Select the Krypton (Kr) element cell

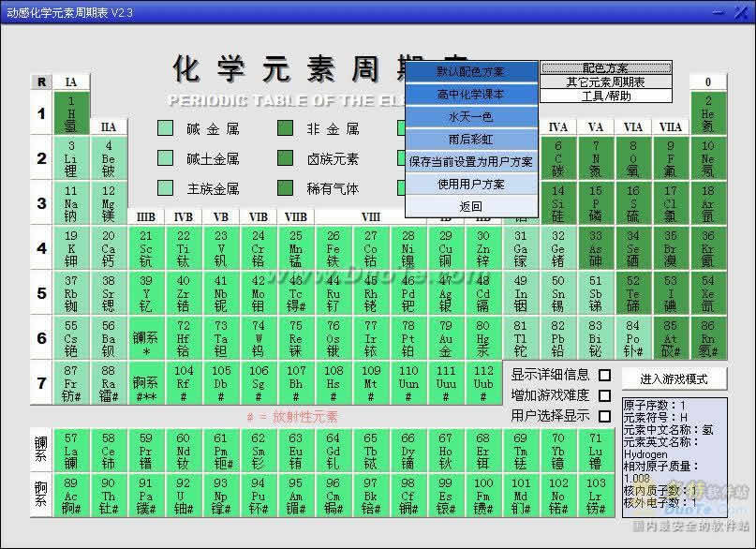(708, 248)
